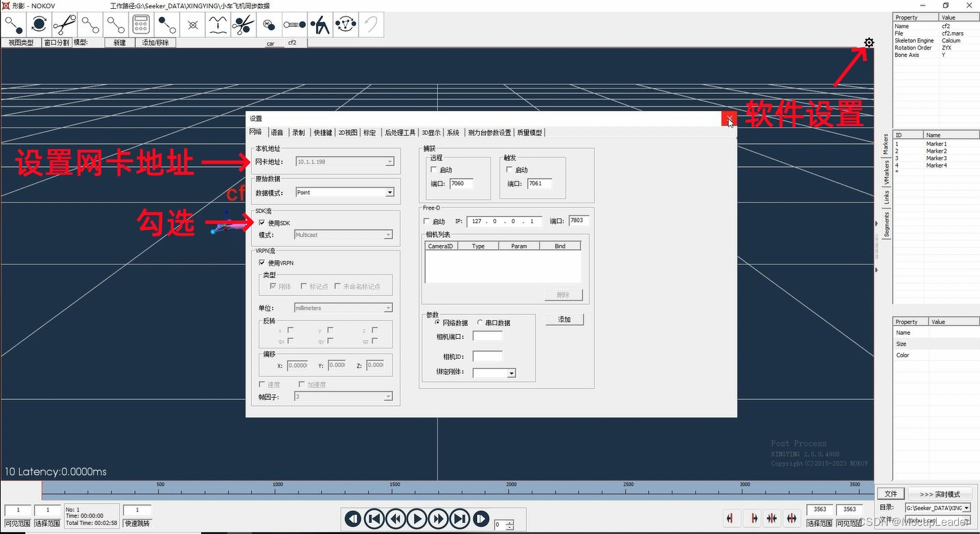Viewport: 980px width, 534px height.
Task: Click the rewind double-arrow button
Action: click(x=396, y=519)
